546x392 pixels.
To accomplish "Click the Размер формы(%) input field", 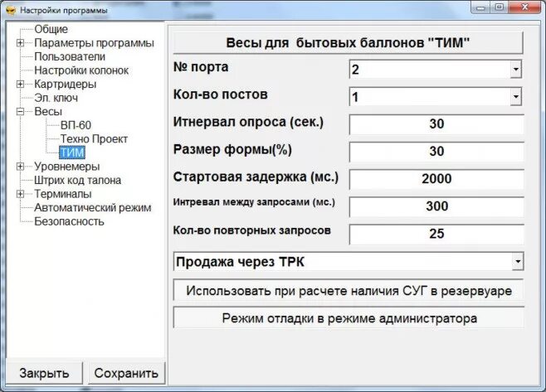I will pyautogui.click(x=436, y=152).
